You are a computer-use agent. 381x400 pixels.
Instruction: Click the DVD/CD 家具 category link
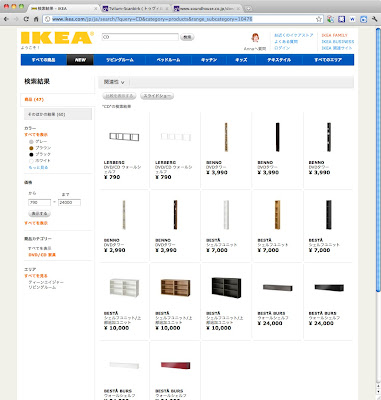click(42, 255)
